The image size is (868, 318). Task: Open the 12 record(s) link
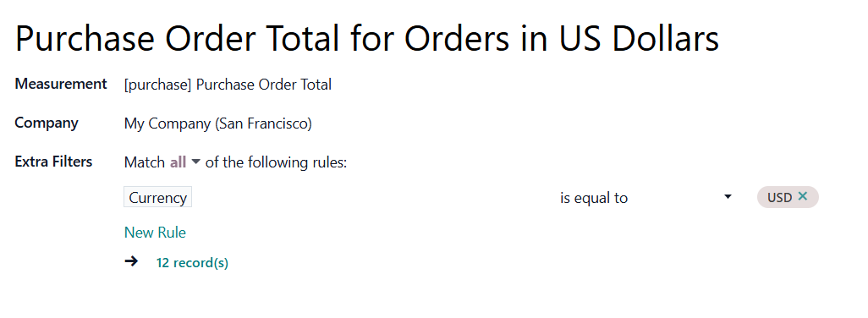pos(192,263)
